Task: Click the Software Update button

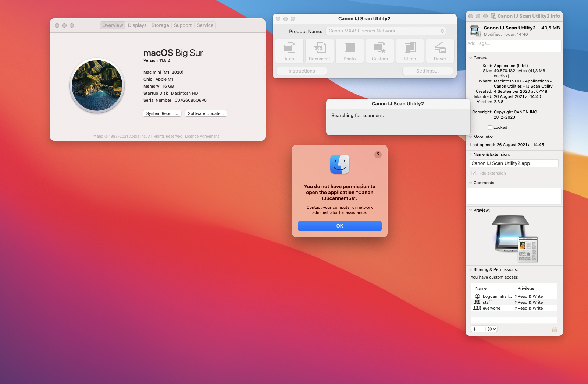Action: tap(206, 113)
